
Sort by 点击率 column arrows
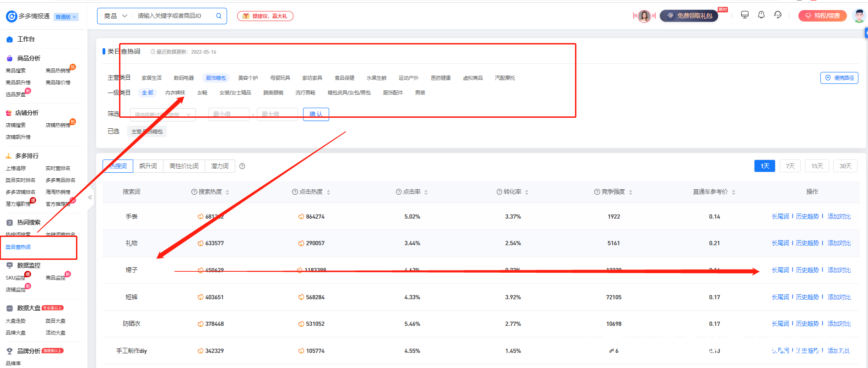tap(426, 192)
